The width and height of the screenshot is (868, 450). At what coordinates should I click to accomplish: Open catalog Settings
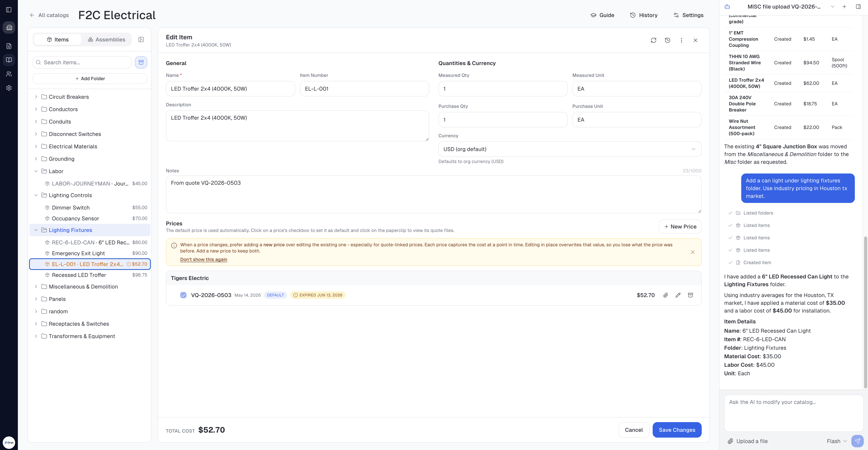click(688, 15)
